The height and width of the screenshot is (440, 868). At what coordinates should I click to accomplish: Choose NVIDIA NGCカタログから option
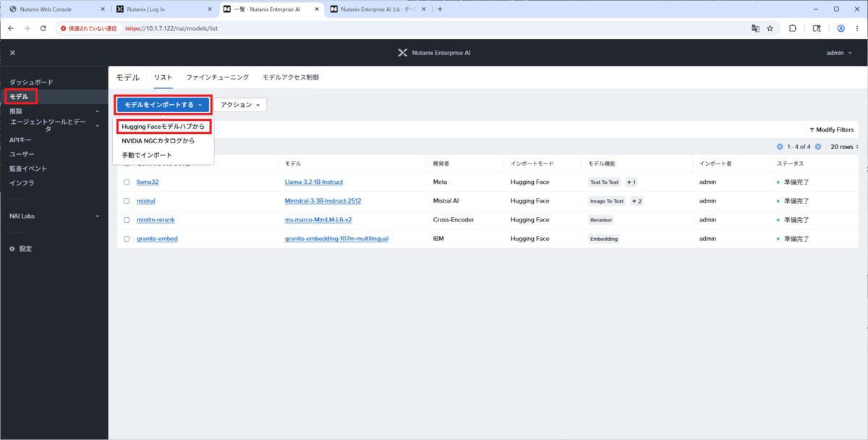163,140
